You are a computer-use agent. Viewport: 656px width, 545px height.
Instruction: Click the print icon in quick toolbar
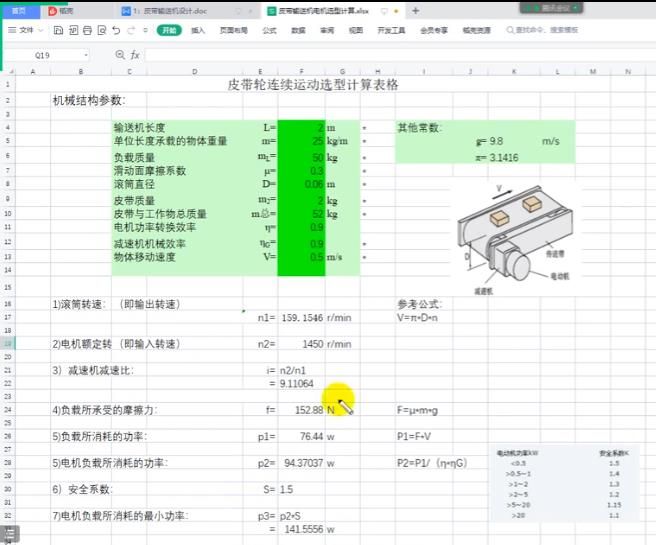87,30
